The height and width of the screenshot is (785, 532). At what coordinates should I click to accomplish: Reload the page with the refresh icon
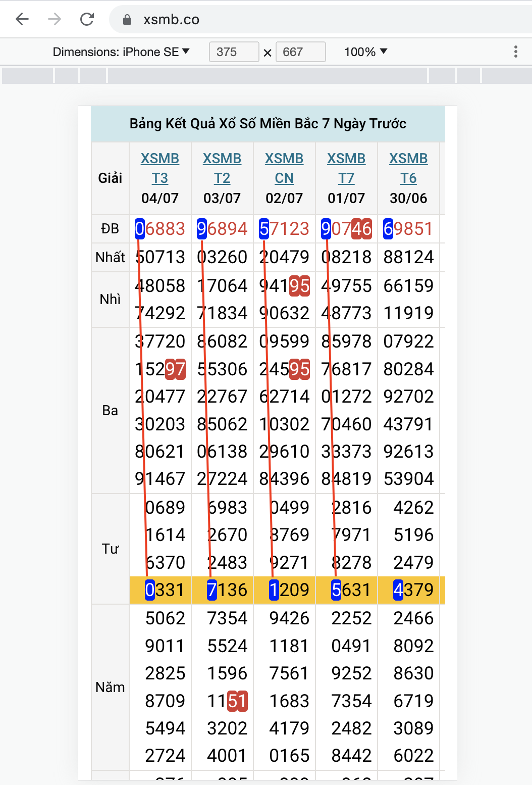[87, 19]
